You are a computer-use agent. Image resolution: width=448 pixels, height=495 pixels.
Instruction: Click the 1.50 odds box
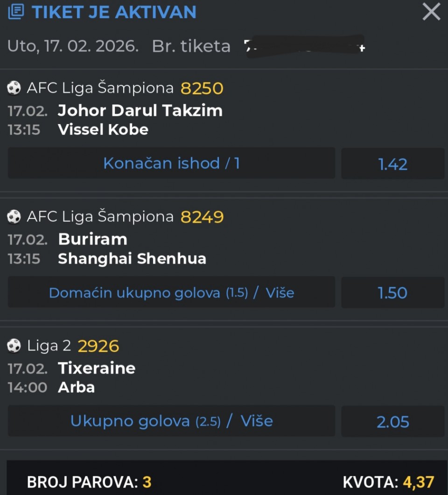(392, 293)
